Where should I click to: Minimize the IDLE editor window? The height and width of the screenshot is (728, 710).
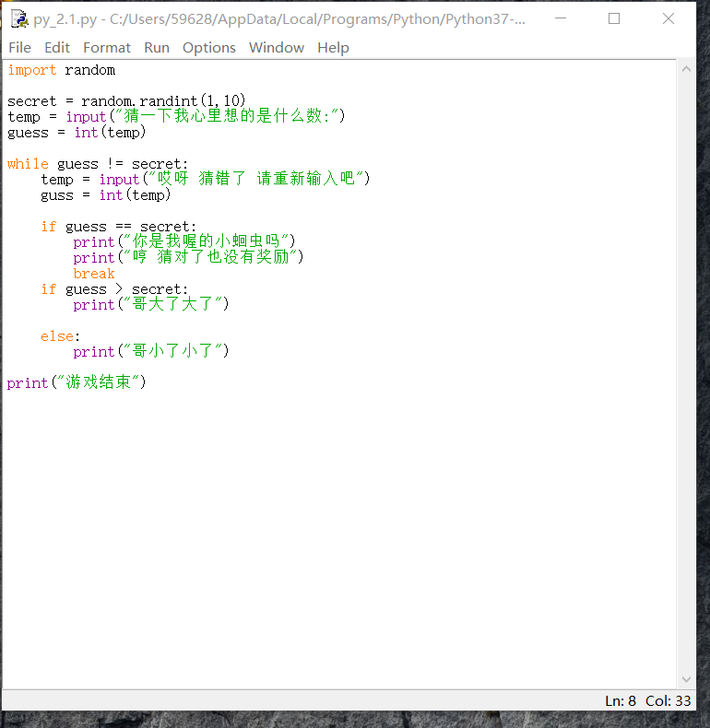[x=561, y=18]
